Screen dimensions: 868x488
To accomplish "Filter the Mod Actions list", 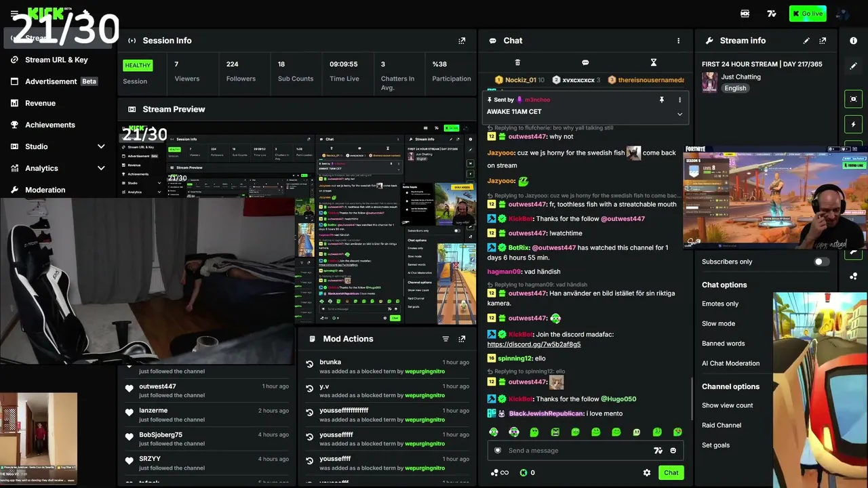I will (446, 339).
